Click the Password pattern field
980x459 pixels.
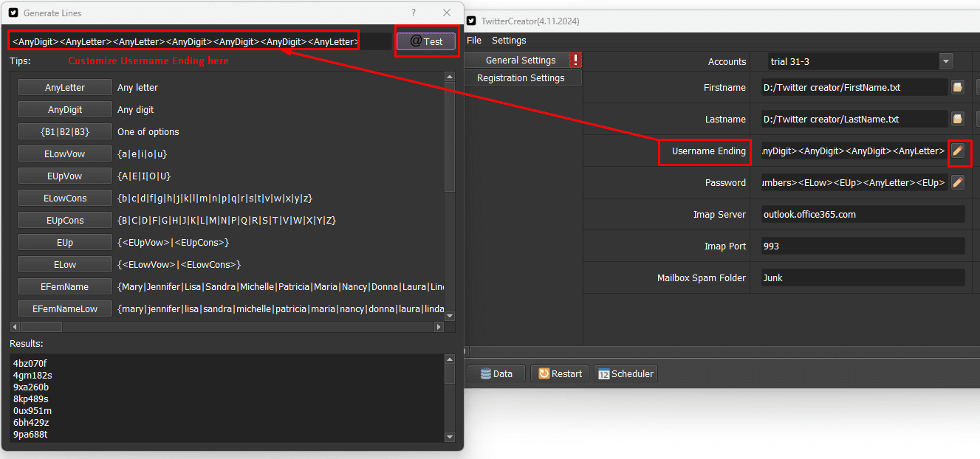854,182
